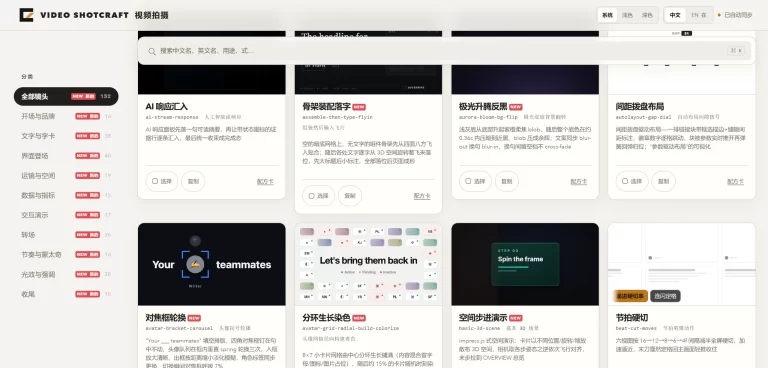Select 系统 theme mode
768x368 pixels.
click(x=607, y=15)
